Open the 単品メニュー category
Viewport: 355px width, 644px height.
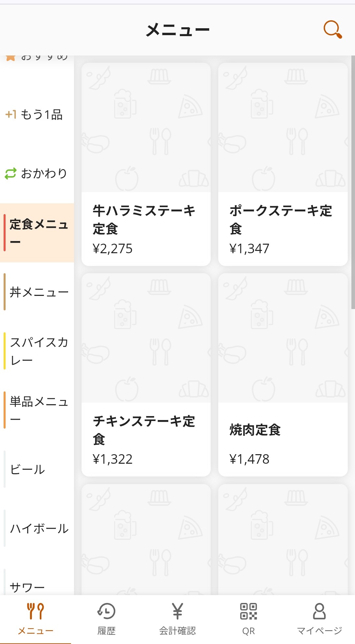(37, 410)
